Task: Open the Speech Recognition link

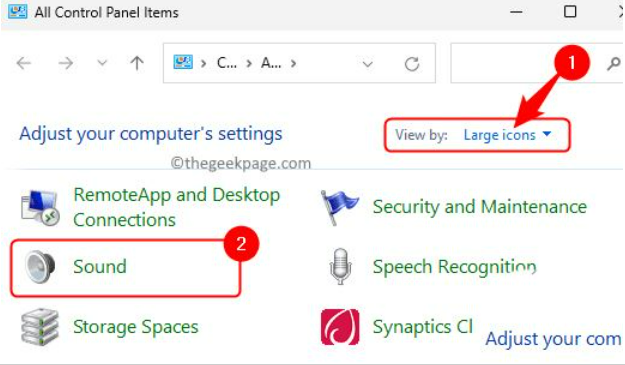Action: tap(454, 267)
